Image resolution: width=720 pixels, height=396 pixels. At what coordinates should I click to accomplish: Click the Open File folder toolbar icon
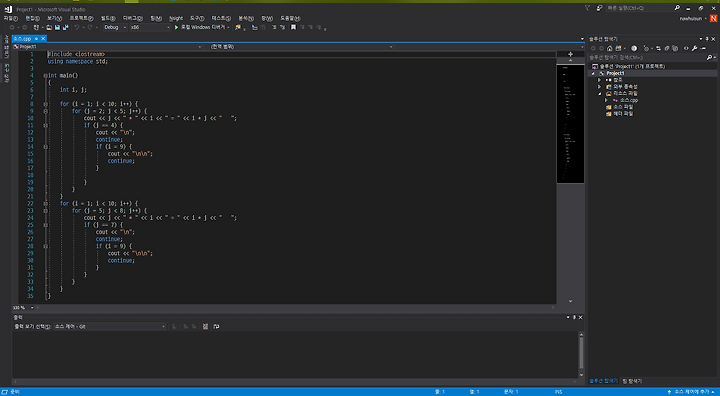tap(49, 28)
